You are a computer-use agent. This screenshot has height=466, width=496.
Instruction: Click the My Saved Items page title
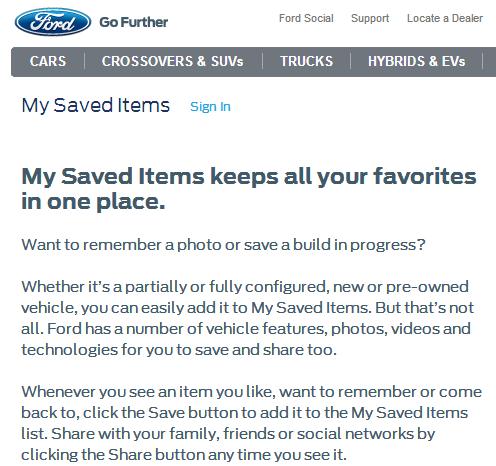[96, 105]
